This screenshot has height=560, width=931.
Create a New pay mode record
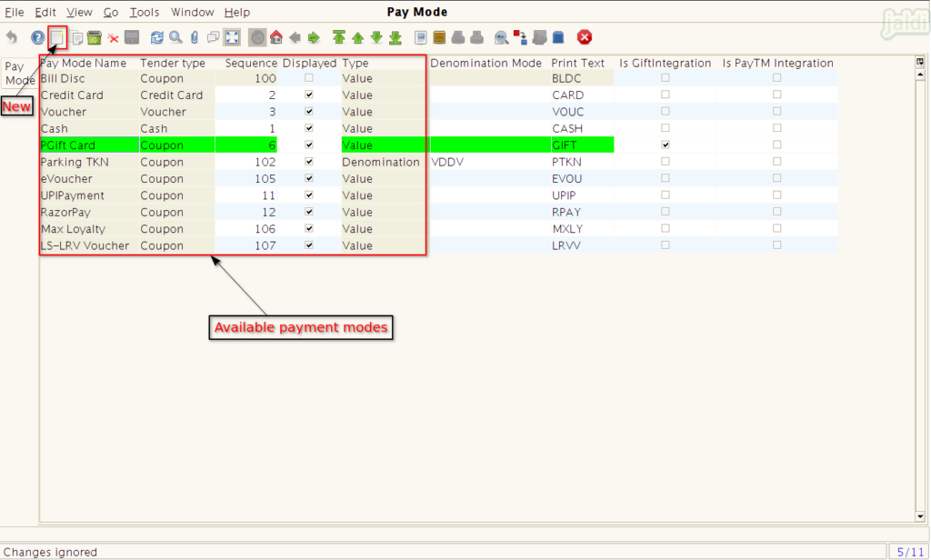(x=57, y=38)
